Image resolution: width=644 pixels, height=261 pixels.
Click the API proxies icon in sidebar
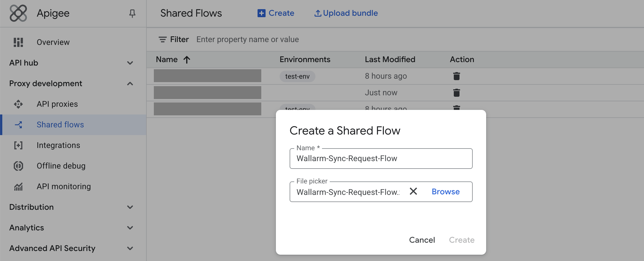tap(18, 104)
